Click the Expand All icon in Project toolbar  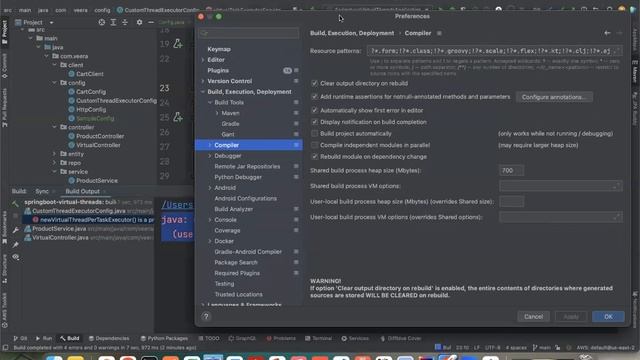113,22
